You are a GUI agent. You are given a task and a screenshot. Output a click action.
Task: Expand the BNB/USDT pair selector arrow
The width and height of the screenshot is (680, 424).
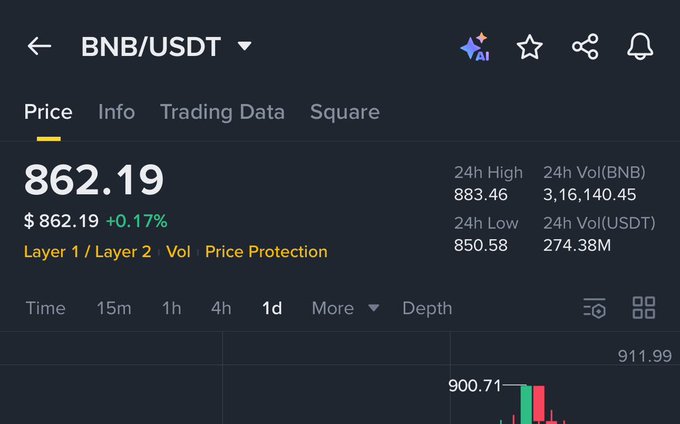245,46
